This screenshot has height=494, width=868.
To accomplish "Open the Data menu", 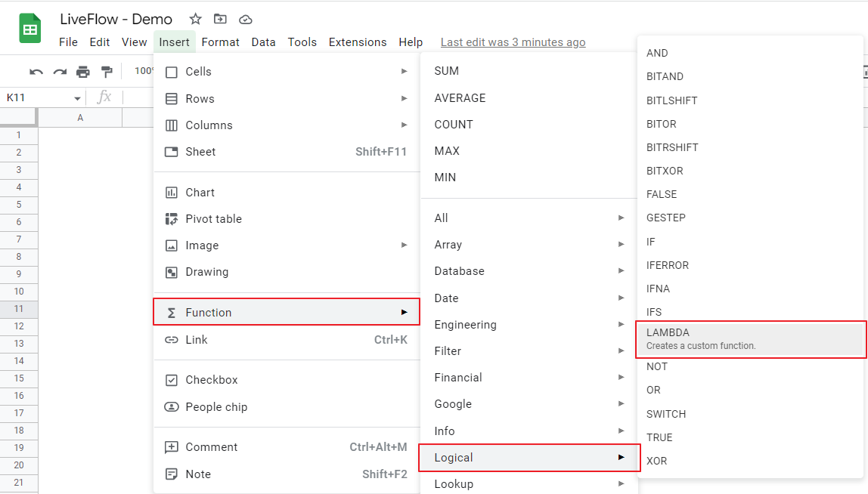I will pos(263,42).
